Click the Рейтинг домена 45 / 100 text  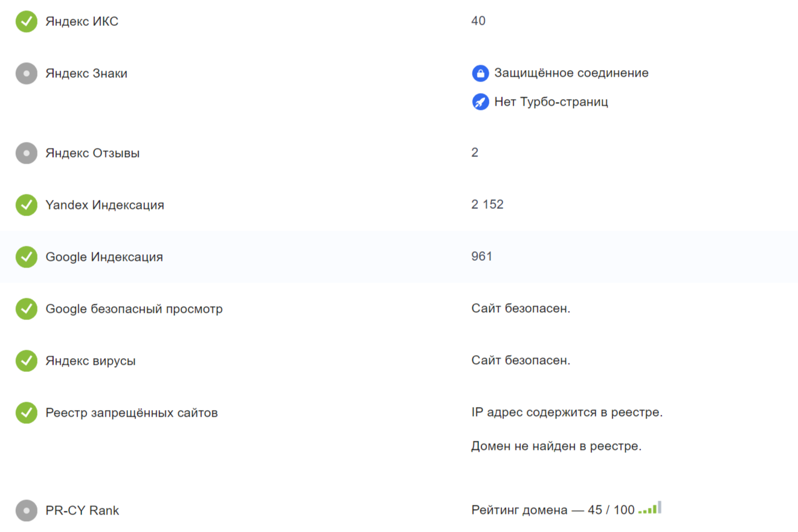pos(553,510)
